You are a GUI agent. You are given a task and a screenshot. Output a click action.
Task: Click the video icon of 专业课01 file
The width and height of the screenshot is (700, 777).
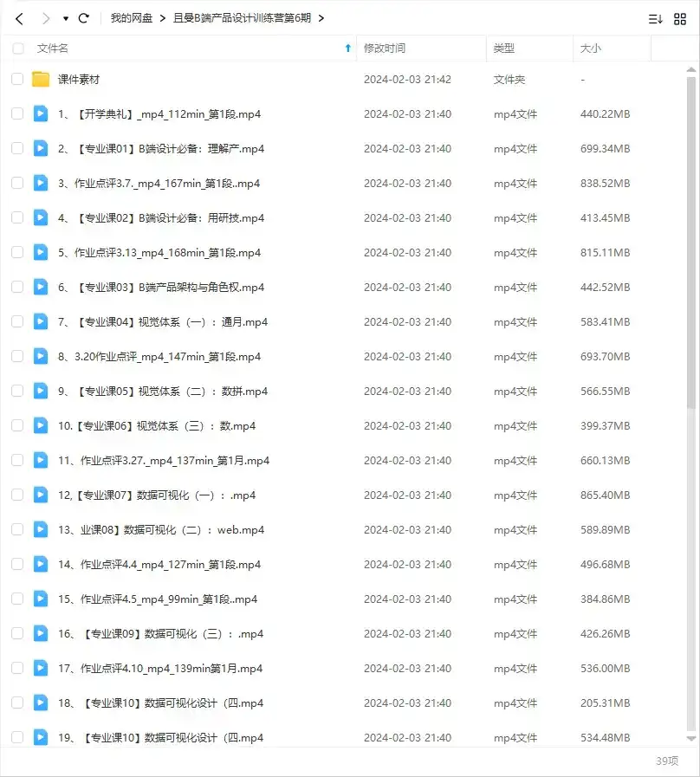pos(40,148)
